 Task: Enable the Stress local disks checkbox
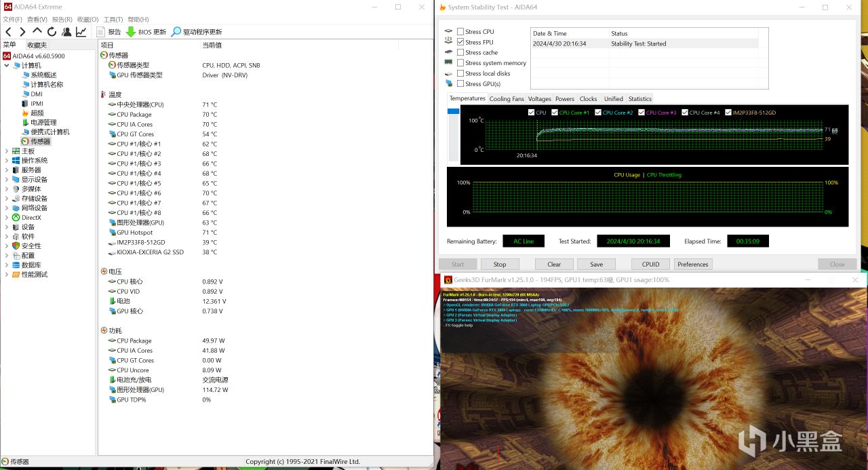coord(460,73)
